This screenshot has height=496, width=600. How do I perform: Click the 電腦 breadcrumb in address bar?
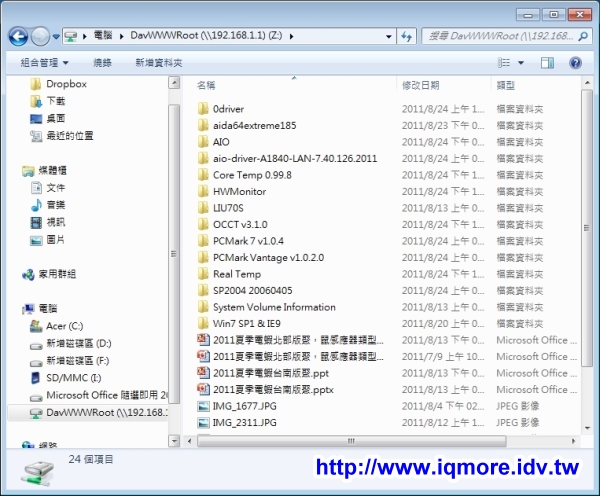coord(103,36)
